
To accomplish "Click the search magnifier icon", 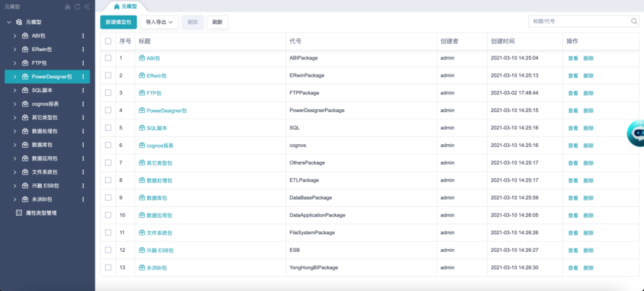I will click(634, 22).
